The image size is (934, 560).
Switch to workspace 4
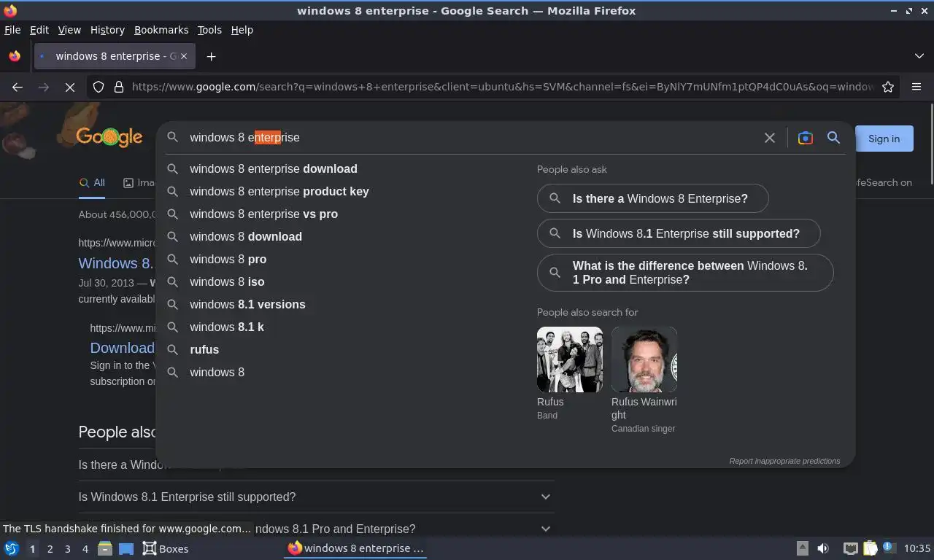point(85,549)
